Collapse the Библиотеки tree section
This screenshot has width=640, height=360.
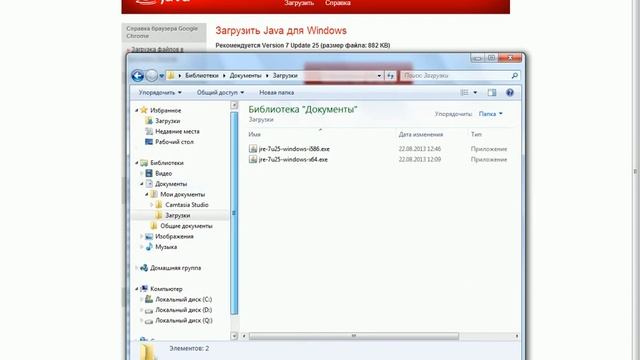pyautogui.click(x=137, y=163)
